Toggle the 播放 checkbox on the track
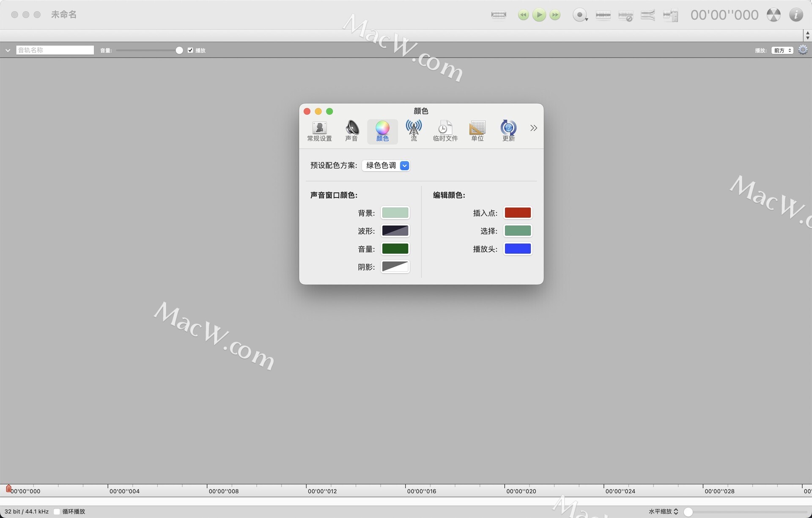The width and height of the screenshot is (812, 518). coord(190,50)
